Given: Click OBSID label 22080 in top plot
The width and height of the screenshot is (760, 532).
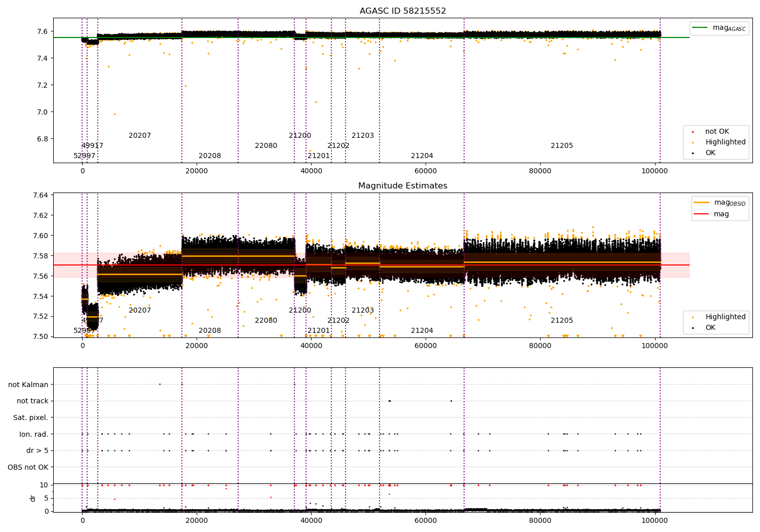Looking at the screenshot, I should 266,146.
